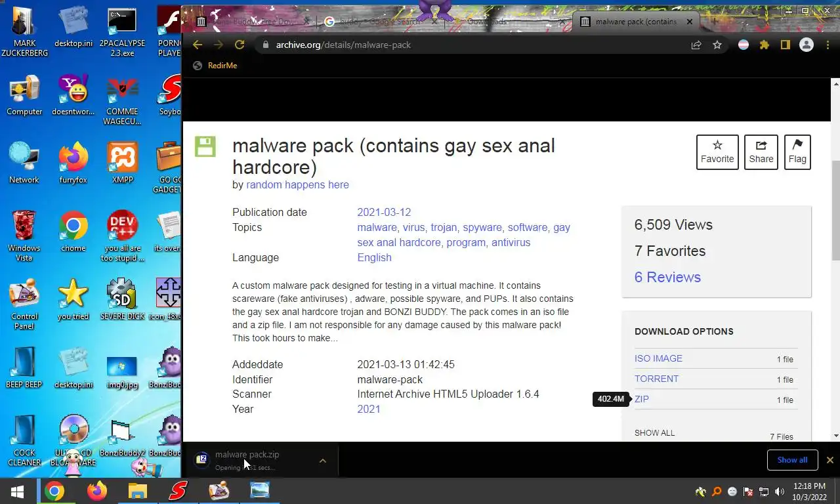Image resolution: width=840 pixels, height=504 pixels.
Task: Open the Chrome profile avatar menu
Action: [x=807, y=45]
